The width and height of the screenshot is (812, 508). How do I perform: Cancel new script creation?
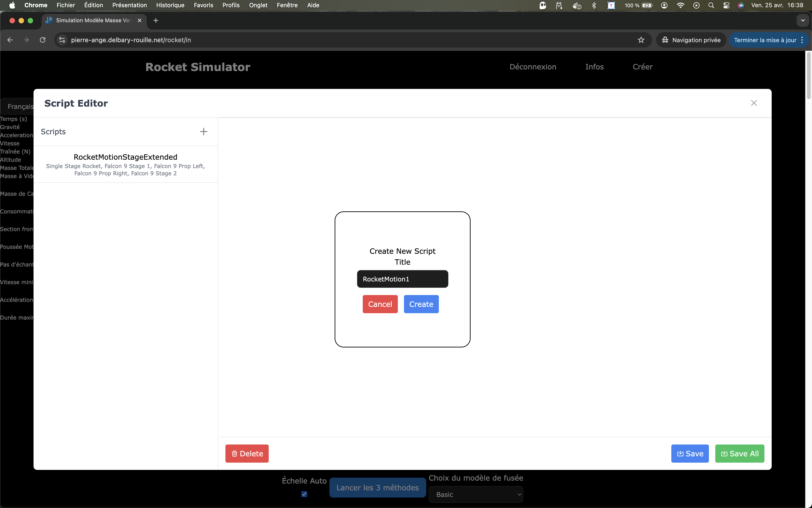[380, 304]
